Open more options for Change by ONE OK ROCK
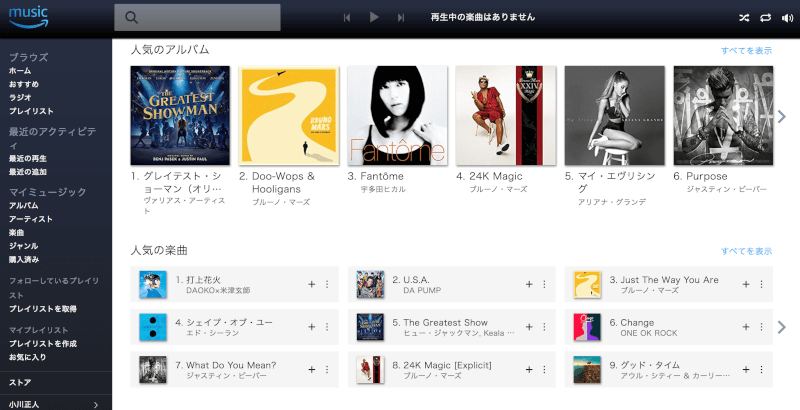Image resolution: width=800 pixels, height=410 pixels. 761,327
